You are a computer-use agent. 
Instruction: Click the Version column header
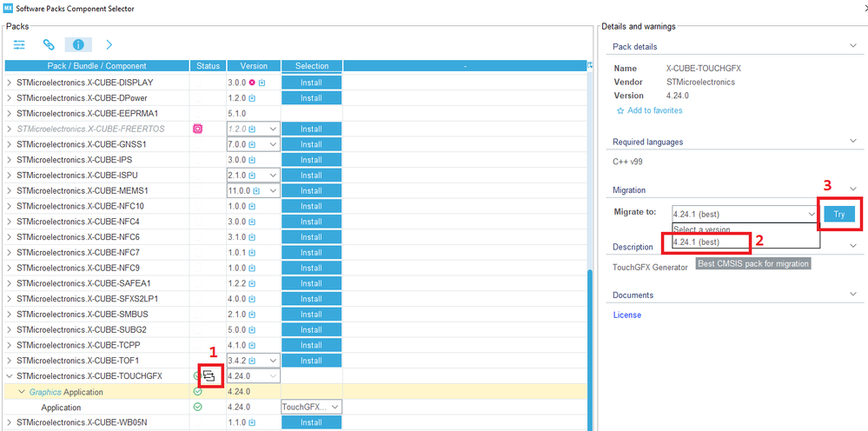254,66
